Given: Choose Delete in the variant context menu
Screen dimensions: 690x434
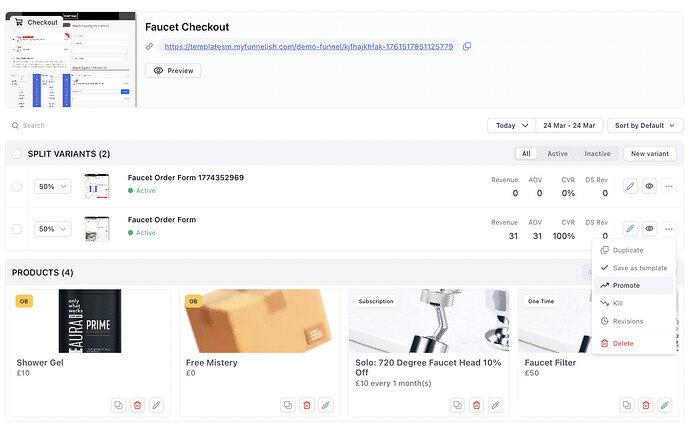Looking at the screenshot, I should coord(622,343).
